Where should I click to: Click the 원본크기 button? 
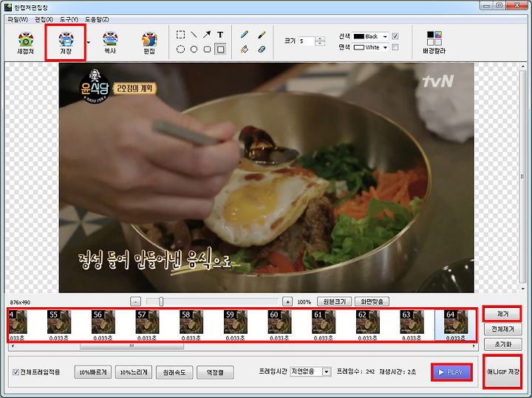335,301
